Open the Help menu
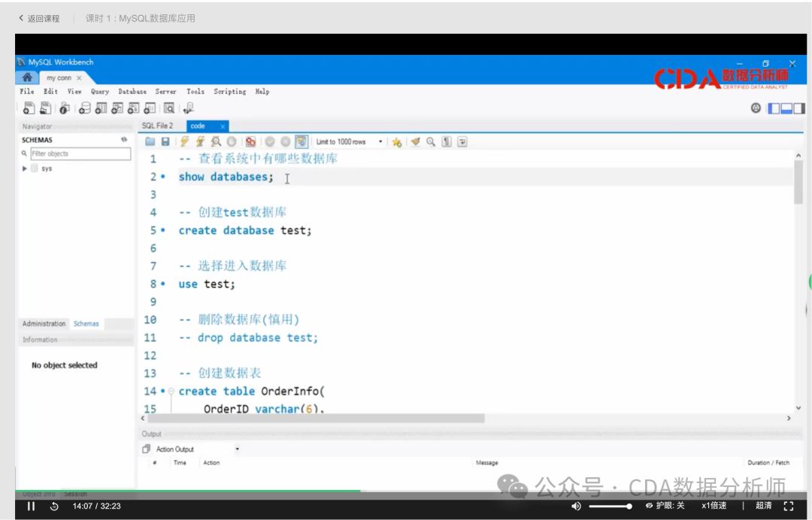This screenshot has height=520, width=812. click(x=262, y=91)
